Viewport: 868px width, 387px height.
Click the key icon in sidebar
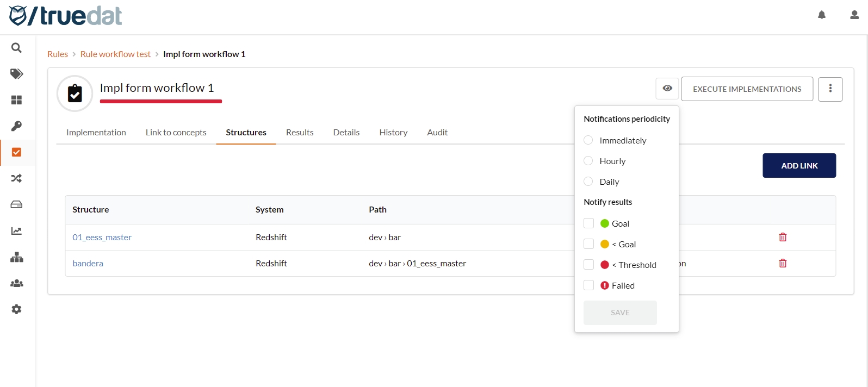(x=16, y=126)
